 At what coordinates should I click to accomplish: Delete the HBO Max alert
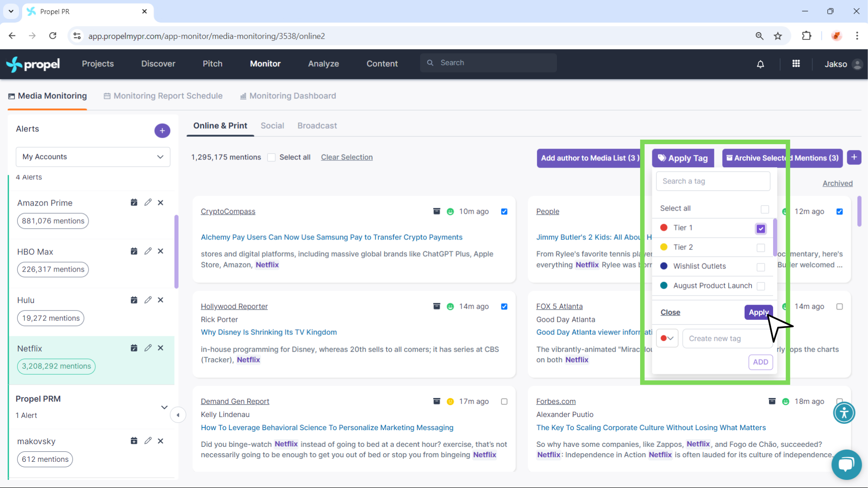160,251
